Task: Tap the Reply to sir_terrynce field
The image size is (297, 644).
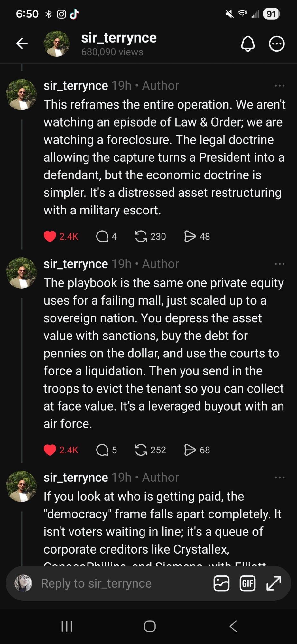Action: [97, 583]
